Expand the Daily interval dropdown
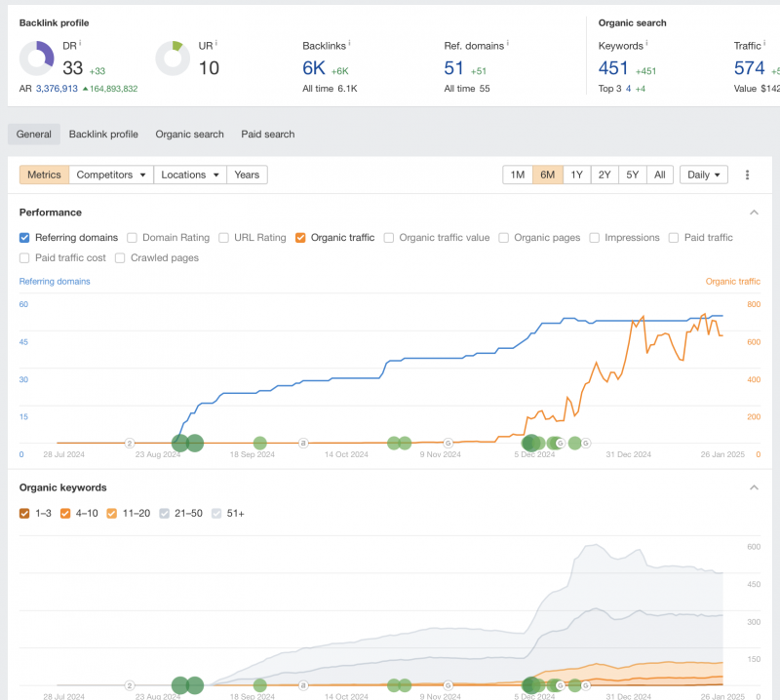 pos(704,175)
